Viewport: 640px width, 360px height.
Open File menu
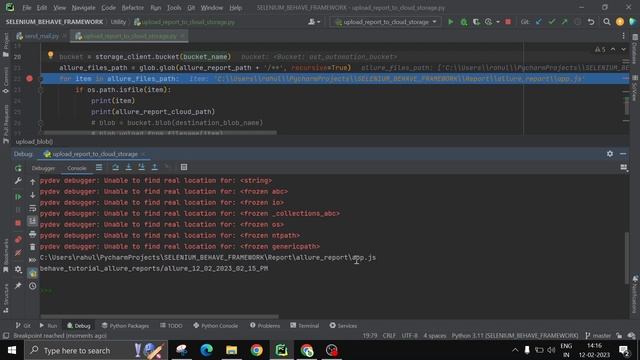pyautogui.click(x=27, y=8)
